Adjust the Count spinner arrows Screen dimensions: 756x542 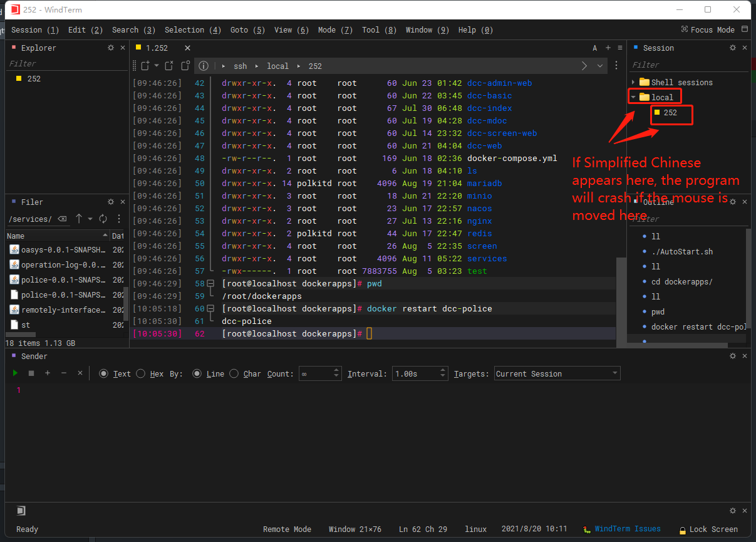pyautogui.click(x=337, y=373)
